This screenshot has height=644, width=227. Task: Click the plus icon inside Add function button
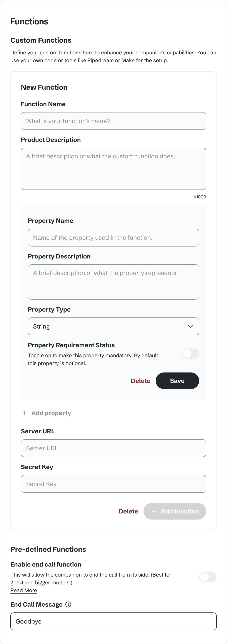tap(154, 511)
